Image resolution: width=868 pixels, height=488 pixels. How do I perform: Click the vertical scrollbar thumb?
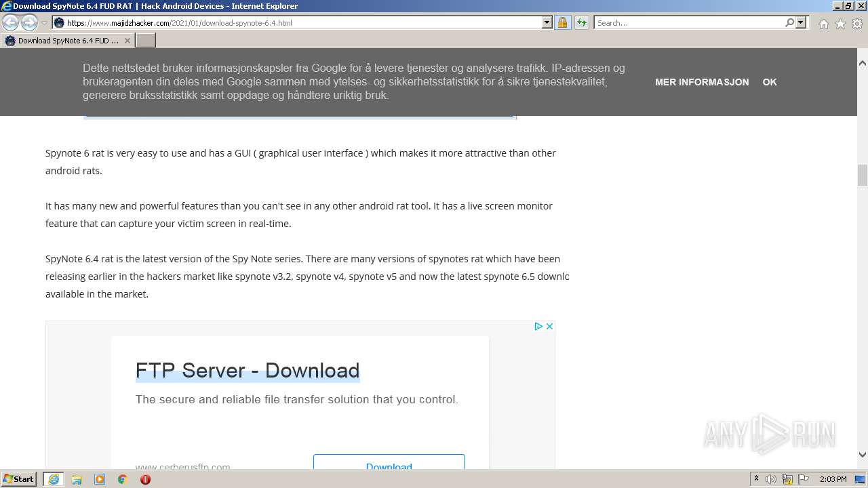(x=862, y=175)
